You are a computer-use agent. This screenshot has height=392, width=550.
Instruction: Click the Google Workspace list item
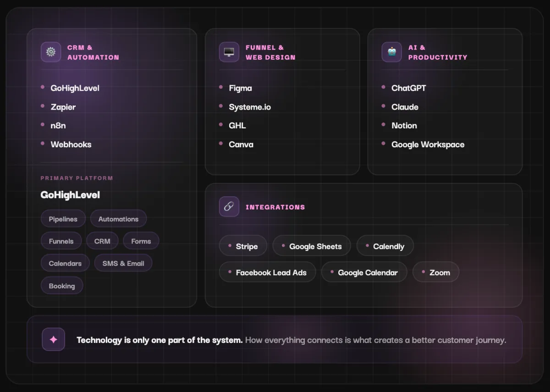click(x=428, y=144)
